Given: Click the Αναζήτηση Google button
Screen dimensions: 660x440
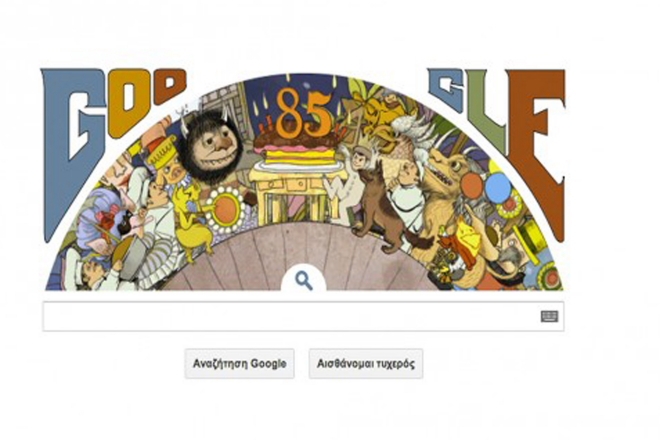Looking at the screenshot, I should tap(240, 363).
